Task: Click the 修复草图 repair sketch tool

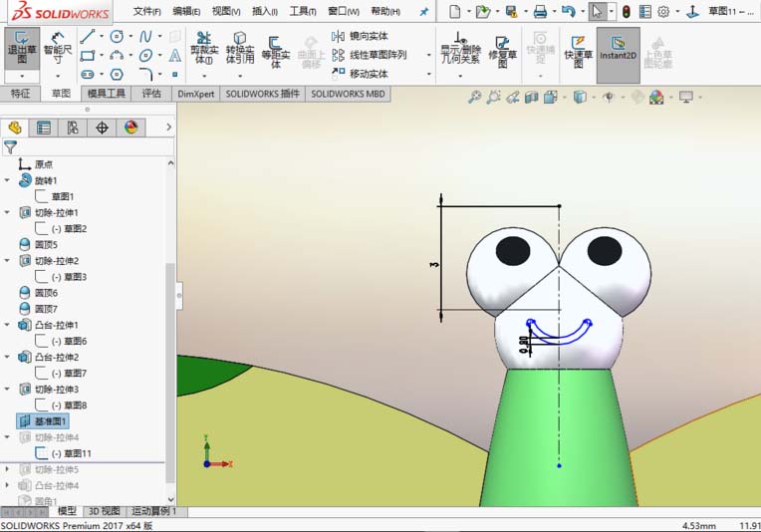Action: click(x=502, y=51)
